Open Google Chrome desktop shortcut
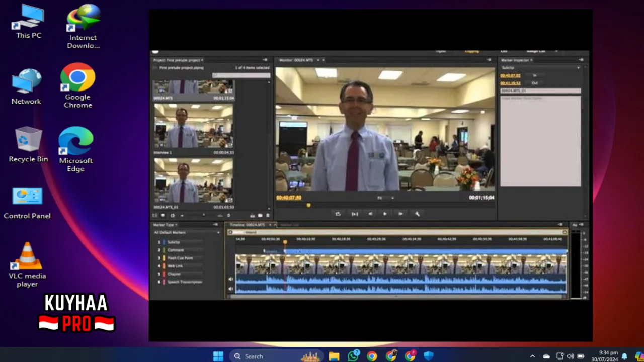The height and width of the screenshot is (362, 644). click(x=78, y=86)
